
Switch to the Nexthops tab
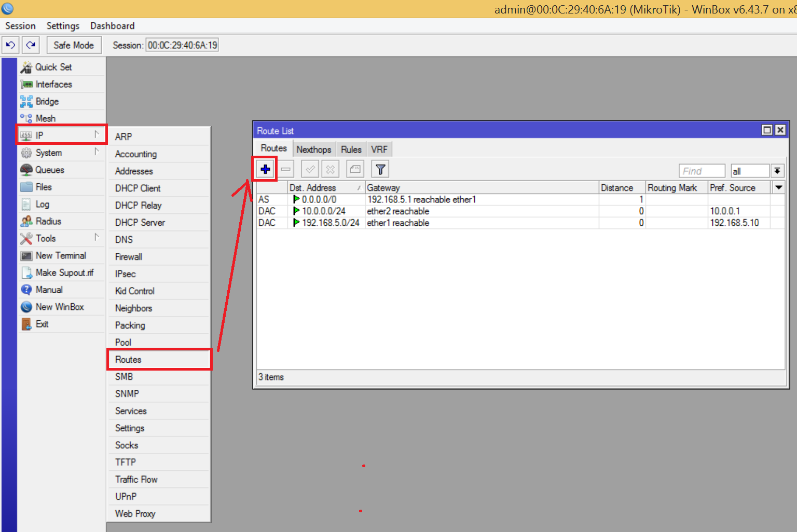313,149
